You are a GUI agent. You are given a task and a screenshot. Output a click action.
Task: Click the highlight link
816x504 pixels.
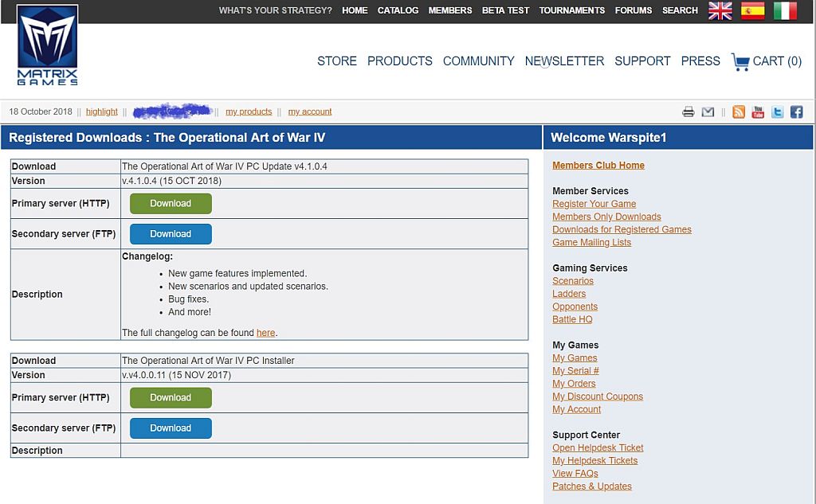[x=102, y=111]
